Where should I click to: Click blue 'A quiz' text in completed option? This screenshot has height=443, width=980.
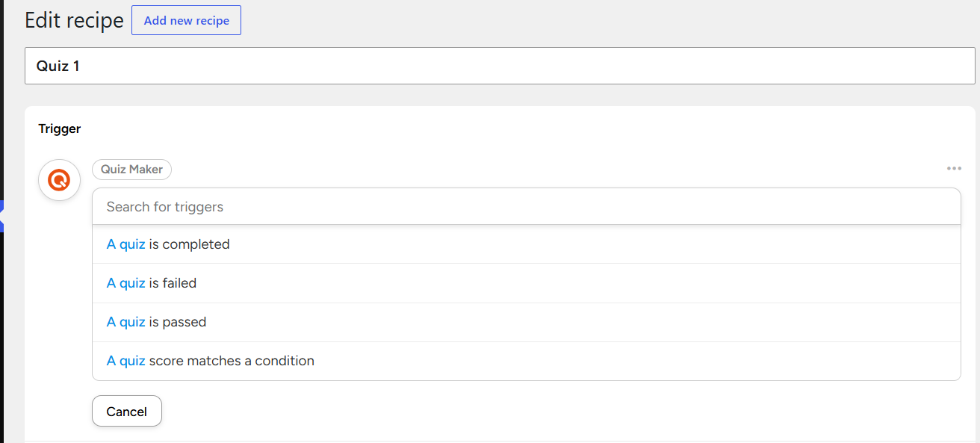(x=125, y=244)
